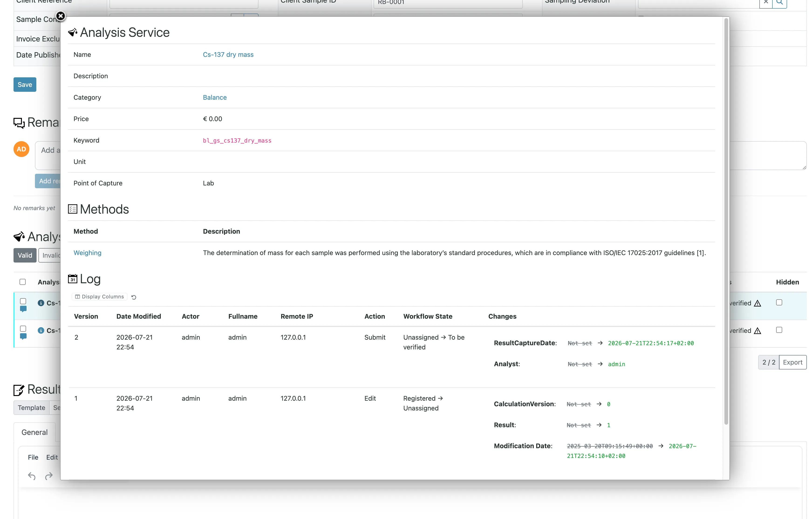Click the Analysis Service flask icon in popup header
This screenshot has width=812, height=519.
click(72, 32)
